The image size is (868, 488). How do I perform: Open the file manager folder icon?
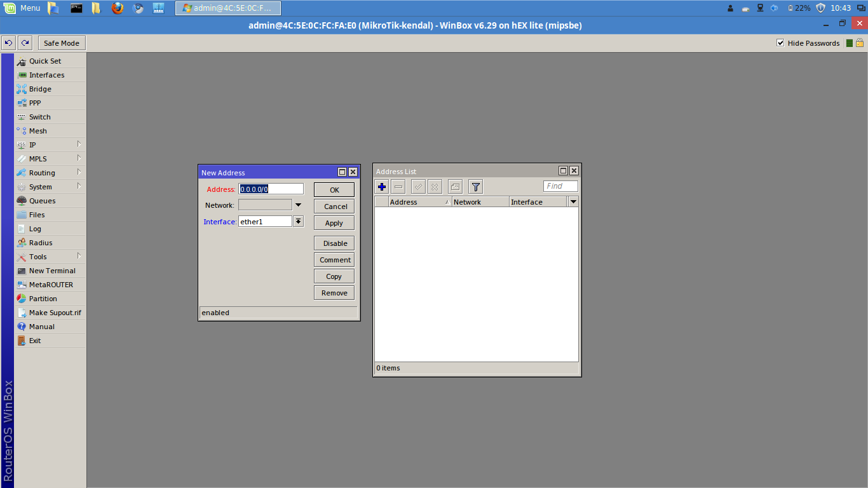coord(96,8)
